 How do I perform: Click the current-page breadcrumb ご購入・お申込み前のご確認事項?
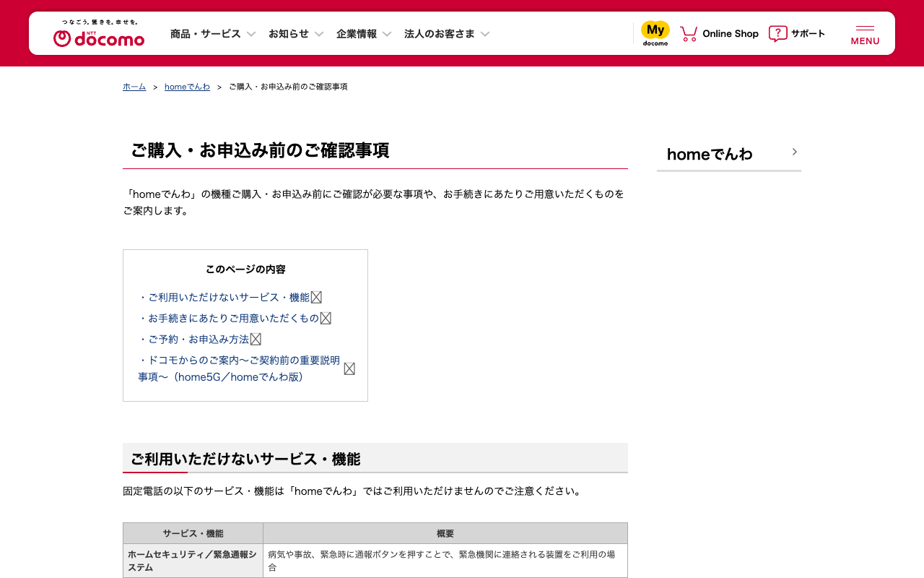[x=288, y=87]
